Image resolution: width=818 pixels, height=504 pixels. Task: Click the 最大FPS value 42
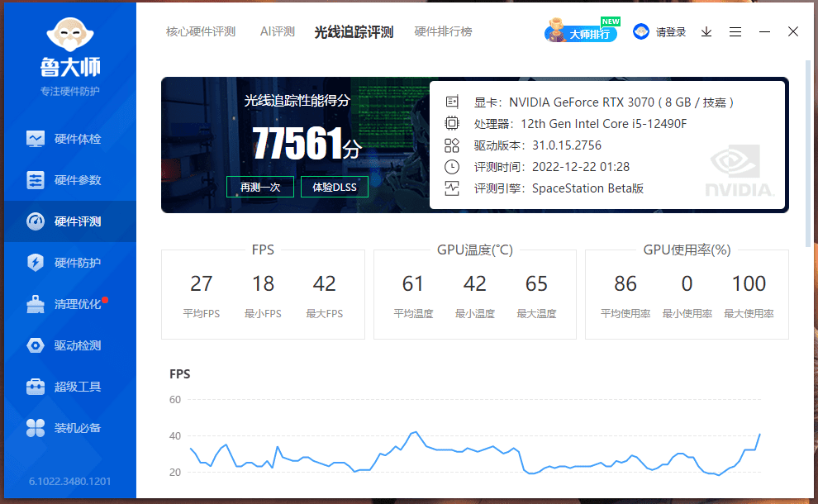[325, 284]
